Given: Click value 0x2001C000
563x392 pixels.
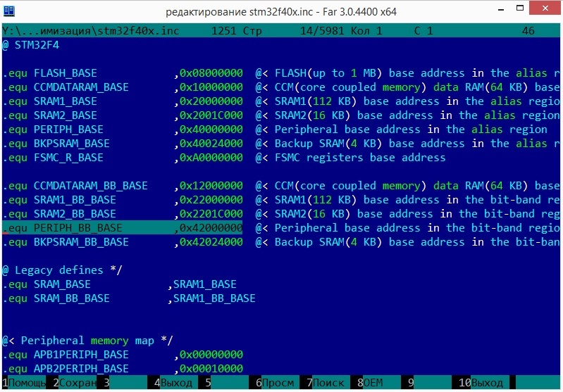Looking at the screenshot, I should coord(211,115).
